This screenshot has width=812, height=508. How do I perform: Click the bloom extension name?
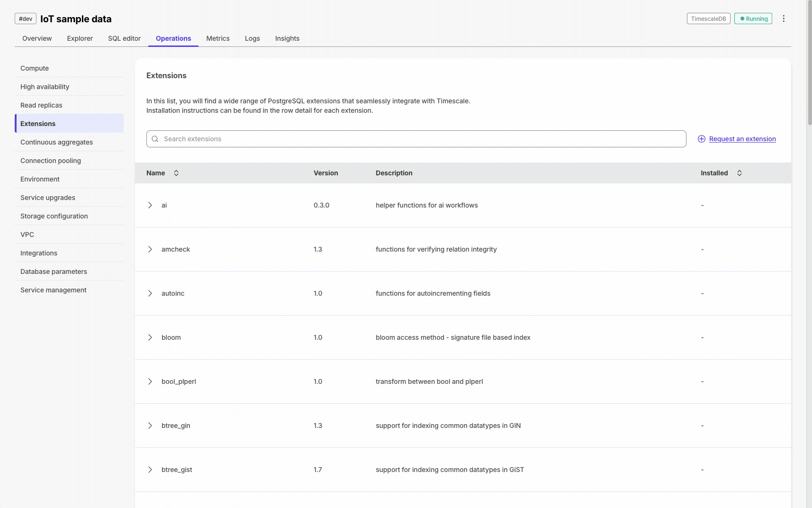(171, 337)
